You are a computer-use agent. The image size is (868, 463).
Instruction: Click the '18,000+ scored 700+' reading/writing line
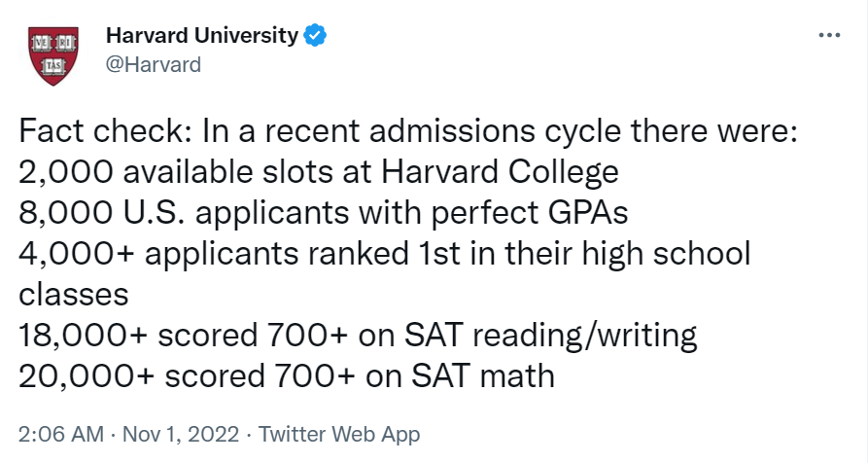coord(359,336)
